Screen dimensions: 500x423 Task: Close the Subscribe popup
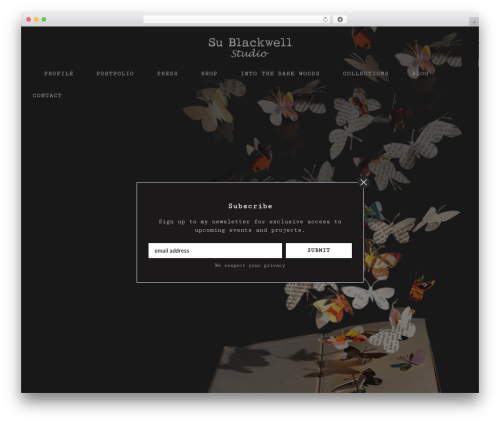click(364, 182)
